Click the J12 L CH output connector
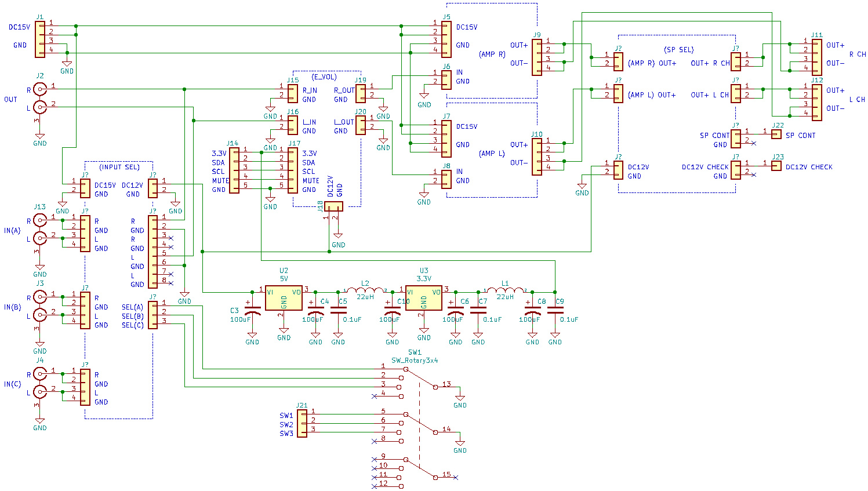This screenshot has width=868, height=491. (816, 102)
